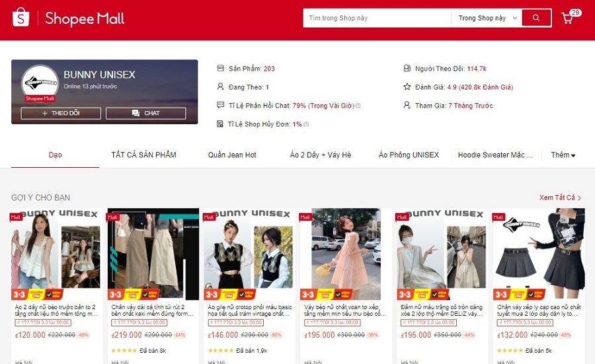This screenshot has height=364, width=595.
Task: Click the Sản Phẩm count 203
Action: click(x=269, y=69)
